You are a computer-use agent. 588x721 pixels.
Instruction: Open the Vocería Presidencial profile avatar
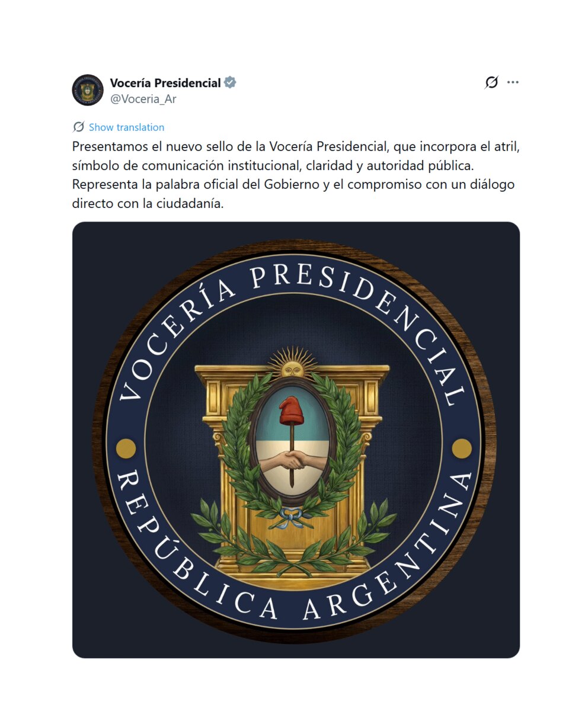coord(88,91)
